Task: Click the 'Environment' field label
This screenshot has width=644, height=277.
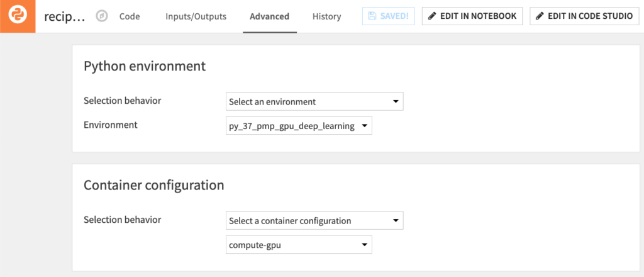Action: [111, 125]
